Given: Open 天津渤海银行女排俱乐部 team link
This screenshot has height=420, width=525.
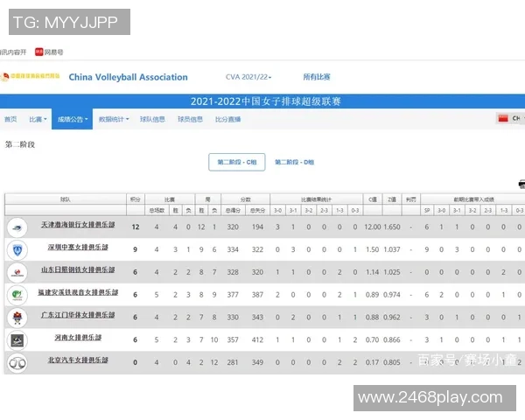Looking at the screenshot, I should pyautogui.click(x=77, y=227).
